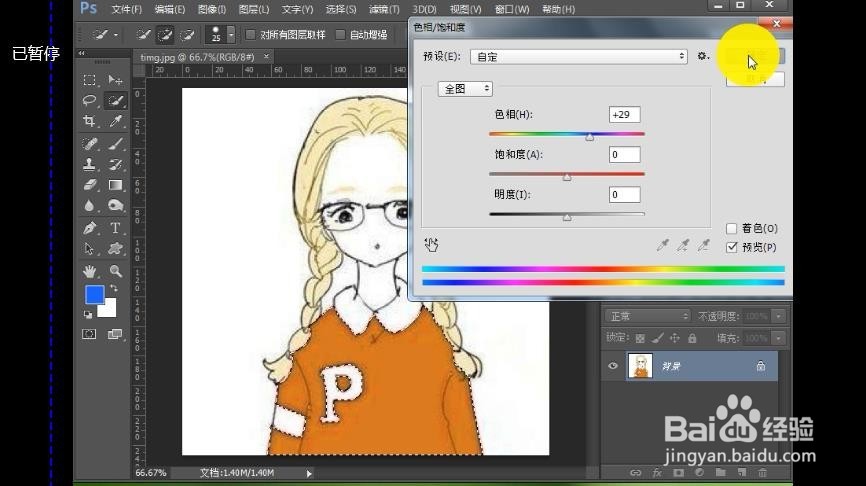
Task: Click the add layer mask icon
Action: point(678,473)
